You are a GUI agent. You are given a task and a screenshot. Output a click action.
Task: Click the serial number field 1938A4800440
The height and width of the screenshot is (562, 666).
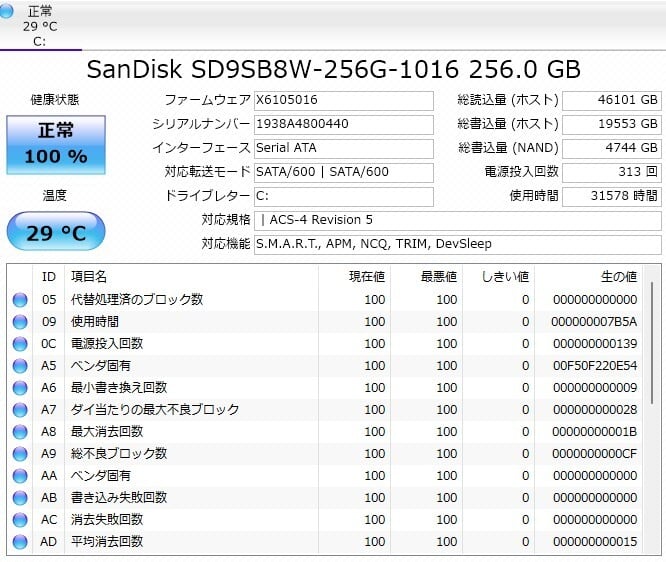343,124
